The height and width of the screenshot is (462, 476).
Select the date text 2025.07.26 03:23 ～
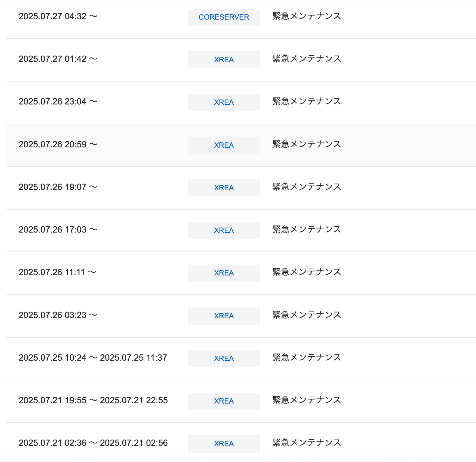[x=58, y=315]
